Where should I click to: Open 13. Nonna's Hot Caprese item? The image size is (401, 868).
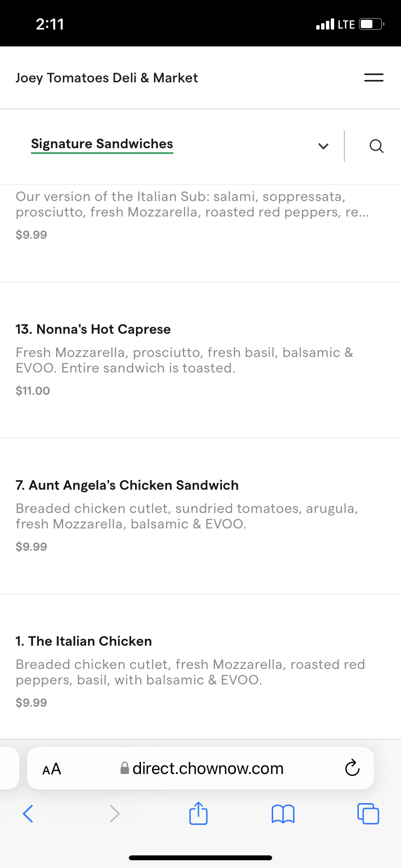click(x=93, y=329)
